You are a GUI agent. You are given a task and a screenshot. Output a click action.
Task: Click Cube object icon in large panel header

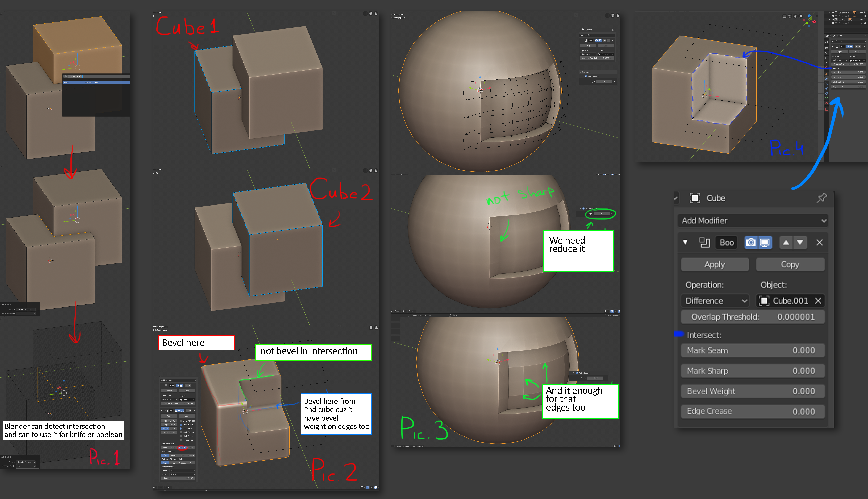(695, 198)
